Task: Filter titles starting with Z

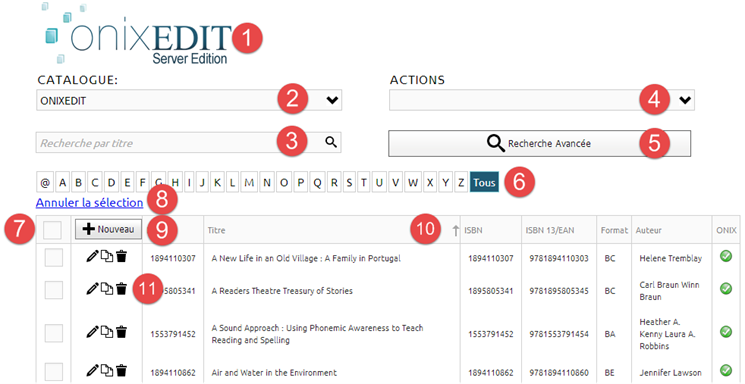Action: (460, 183)
